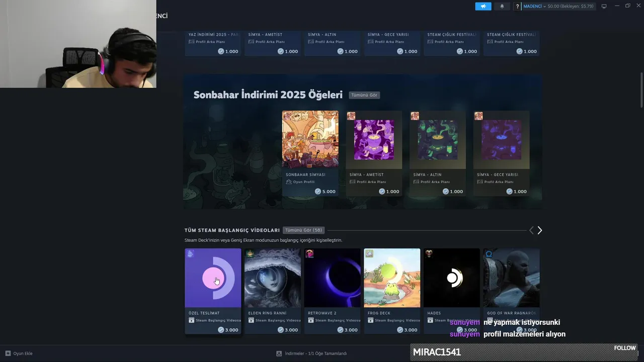The height and width of the screenshot is (362, 644).
Task: Click points coin on Sonbahar Simya - Altın 1.000
Action: pos(446,192)
